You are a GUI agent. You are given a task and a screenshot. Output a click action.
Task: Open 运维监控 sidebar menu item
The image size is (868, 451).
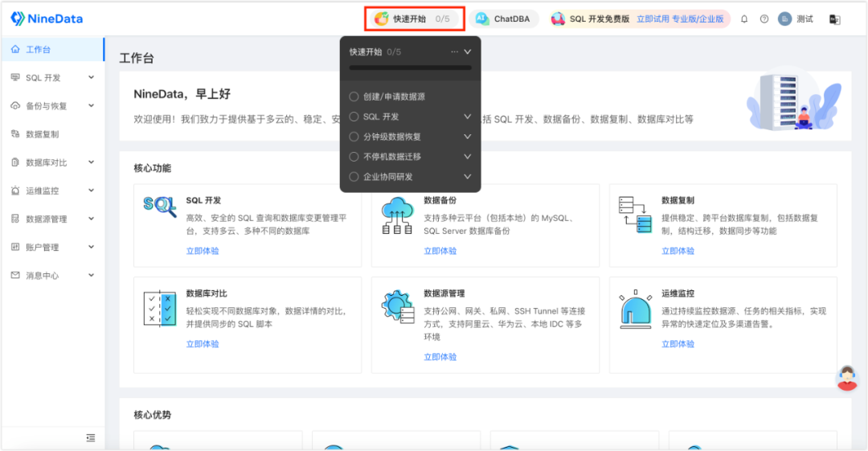[x=52, y=191]
